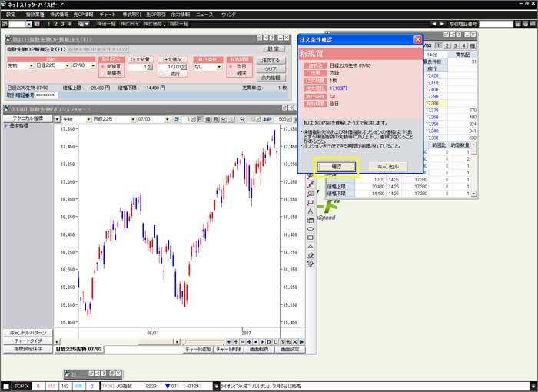
Task: Open the 株式取引 menu
Action: tap(131, 15)
